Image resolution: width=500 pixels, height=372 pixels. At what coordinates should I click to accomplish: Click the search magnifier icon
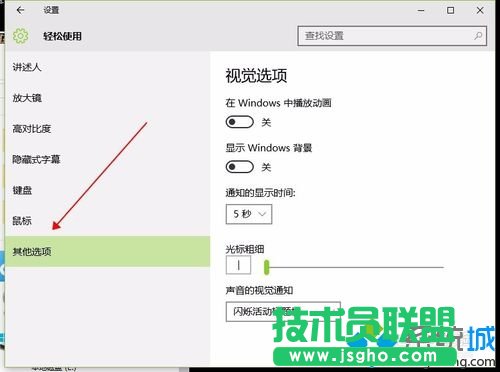click(478, 36)
